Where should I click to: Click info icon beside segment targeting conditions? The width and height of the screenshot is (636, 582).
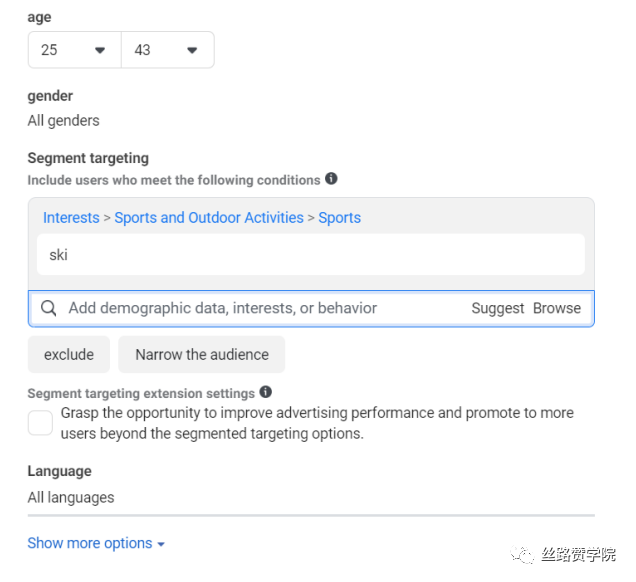click(x=331, y=179)
